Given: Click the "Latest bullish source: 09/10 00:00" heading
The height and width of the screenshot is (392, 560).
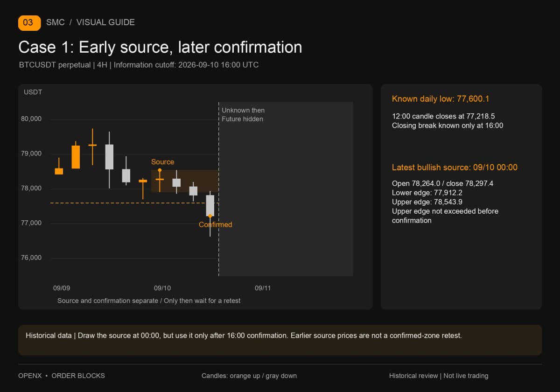Looking at the screenshot, I should (455, 168).
